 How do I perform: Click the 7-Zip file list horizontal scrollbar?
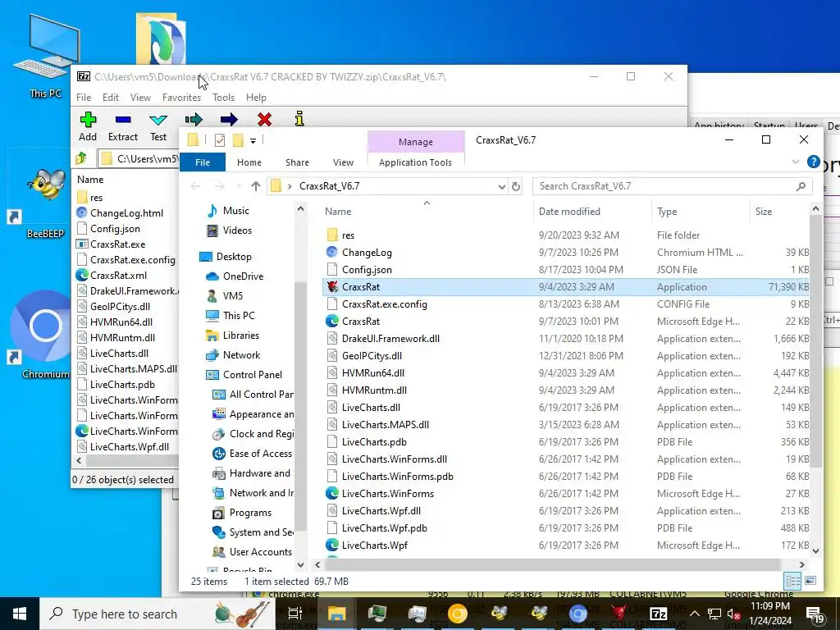click(131, 460)
